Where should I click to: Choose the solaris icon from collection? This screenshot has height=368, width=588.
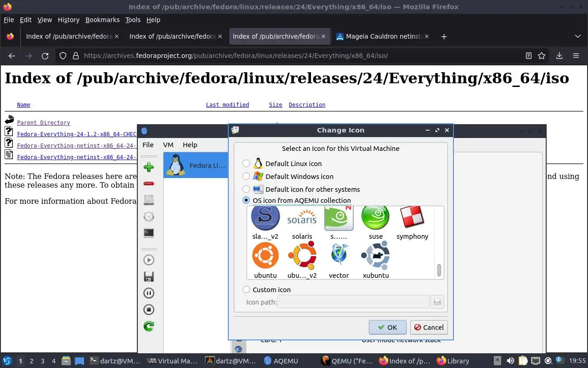click(302, 223)
